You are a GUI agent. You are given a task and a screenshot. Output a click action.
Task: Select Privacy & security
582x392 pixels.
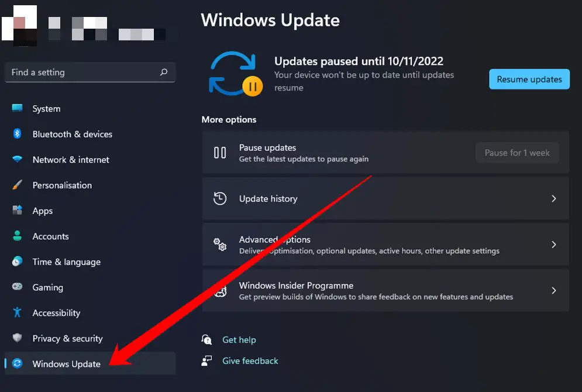(x=90, y=338)
